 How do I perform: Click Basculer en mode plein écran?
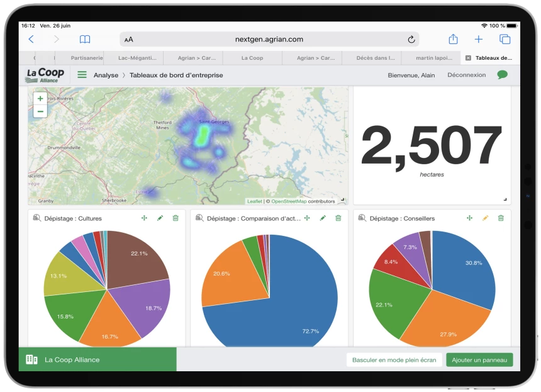click(394, 360)
